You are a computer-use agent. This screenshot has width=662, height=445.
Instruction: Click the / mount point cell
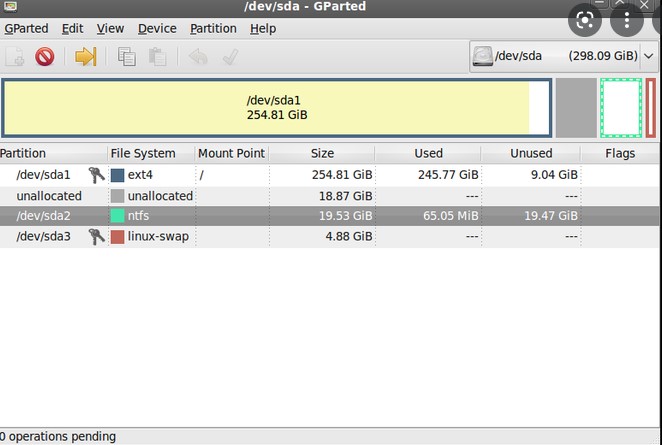click(202, 175)
